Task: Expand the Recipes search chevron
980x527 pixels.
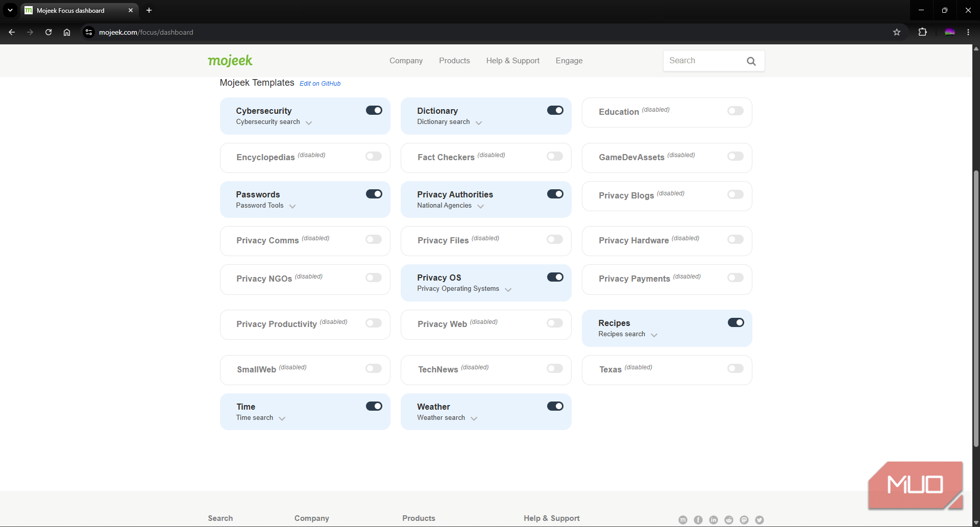Action: click(654, 335)
